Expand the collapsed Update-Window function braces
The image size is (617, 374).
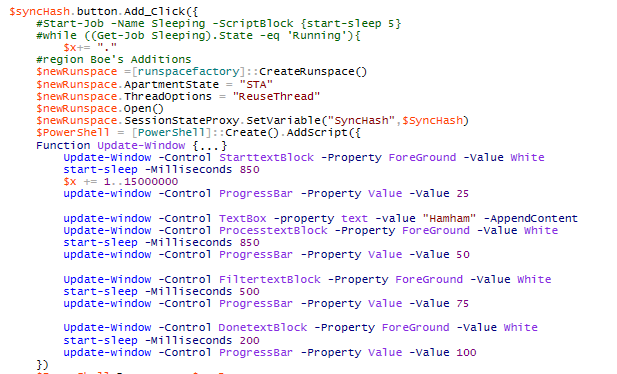point(210,145)
